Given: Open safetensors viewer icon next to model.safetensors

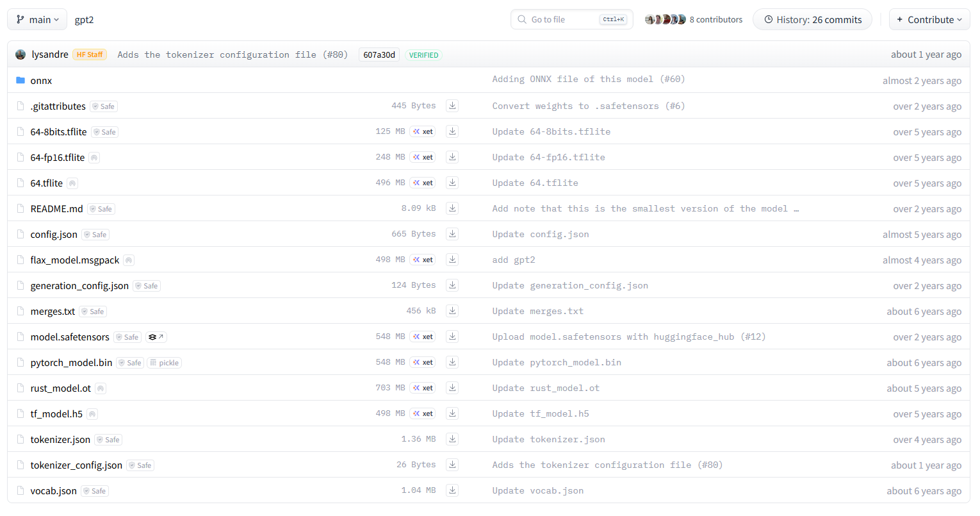Looking at the screenshot, I should [156, 337].
